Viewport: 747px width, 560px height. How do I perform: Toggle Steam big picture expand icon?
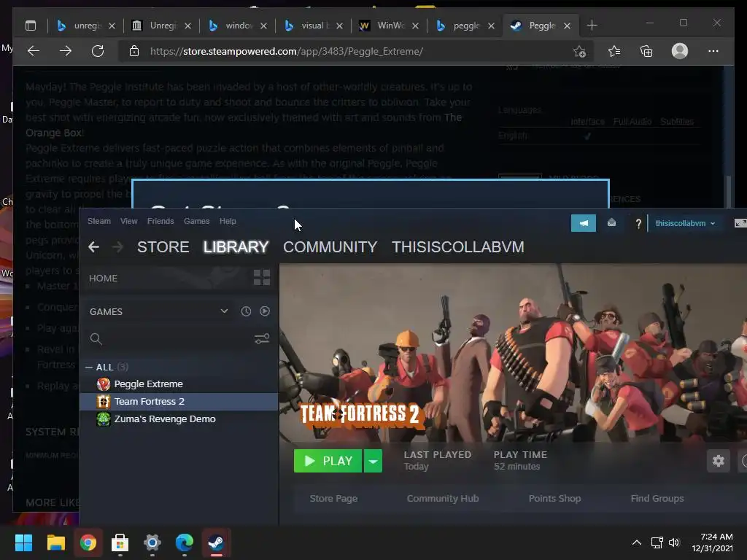tap(740, 223)
